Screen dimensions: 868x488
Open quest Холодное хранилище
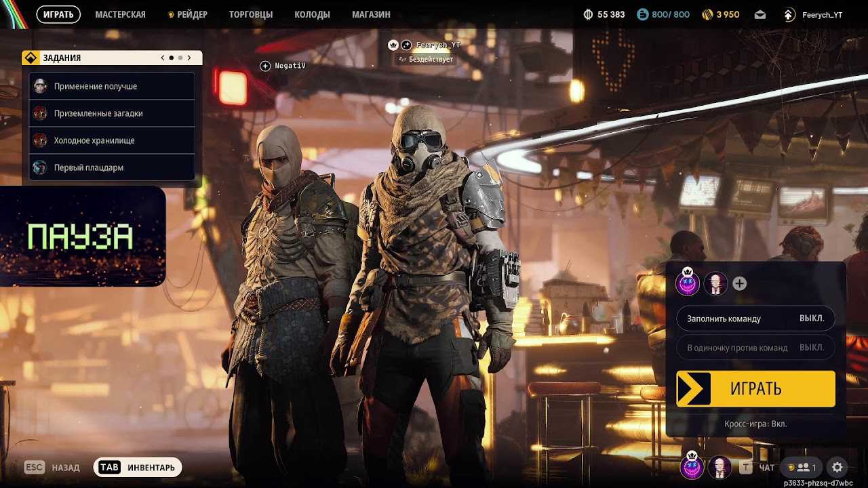point(112,140)
